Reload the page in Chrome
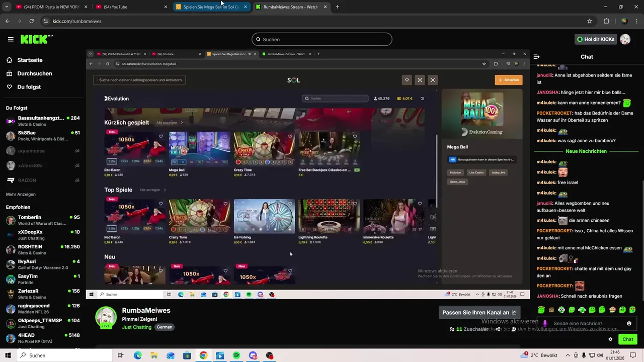The image size is (644, 362). click(x=31, y=21)
